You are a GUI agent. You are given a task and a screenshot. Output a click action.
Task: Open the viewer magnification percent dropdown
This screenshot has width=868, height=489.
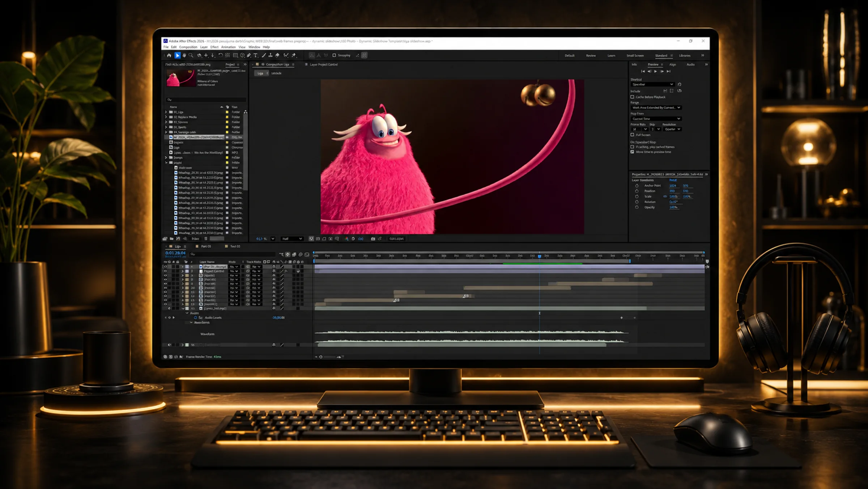coord(273,239)
